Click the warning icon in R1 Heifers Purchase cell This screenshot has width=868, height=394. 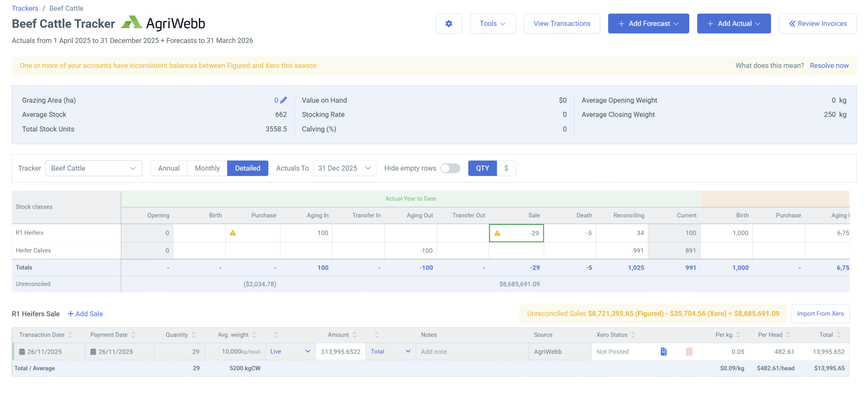tap(233, 233)
